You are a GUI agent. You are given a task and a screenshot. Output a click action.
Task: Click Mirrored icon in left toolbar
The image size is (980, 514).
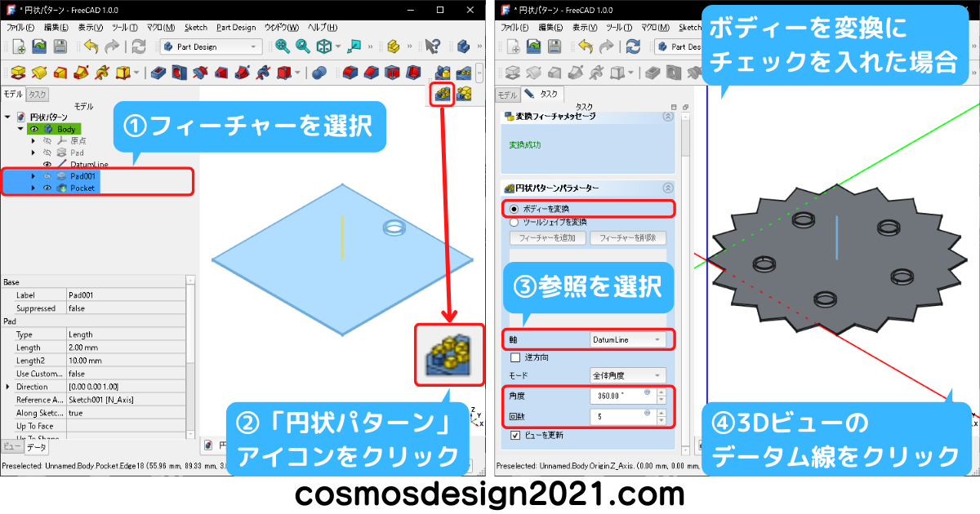click(x=443, y=73)
